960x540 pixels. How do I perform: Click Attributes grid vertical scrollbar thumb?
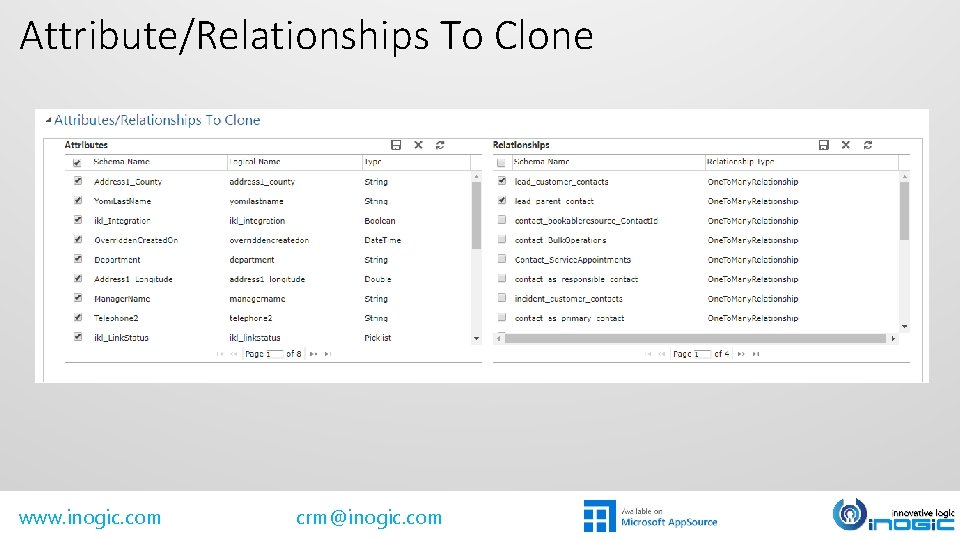click(x=476, y=216)
